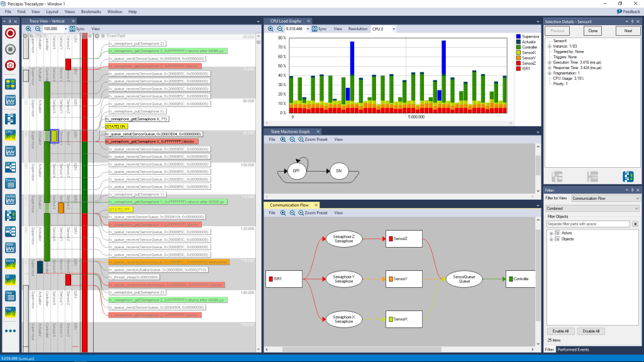Click the Disable All filter button
This screenshot has width=644, height=362.
point(591,331)
